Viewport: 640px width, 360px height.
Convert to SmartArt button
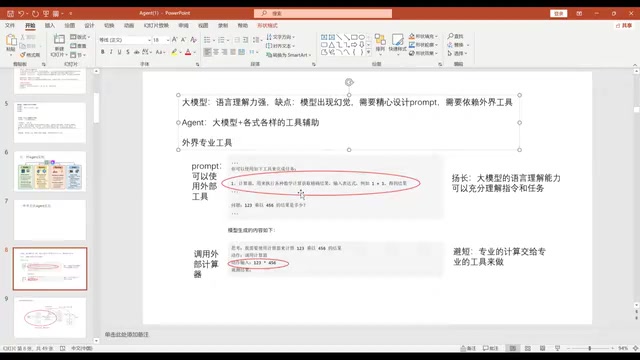pos(289,55)
